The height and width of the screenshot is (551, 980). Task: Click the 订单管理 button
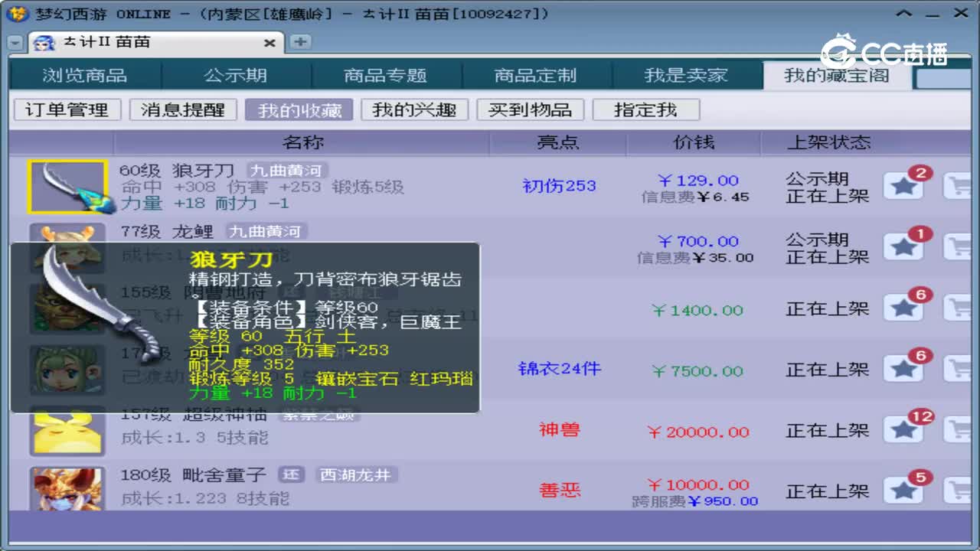[67, 109]
